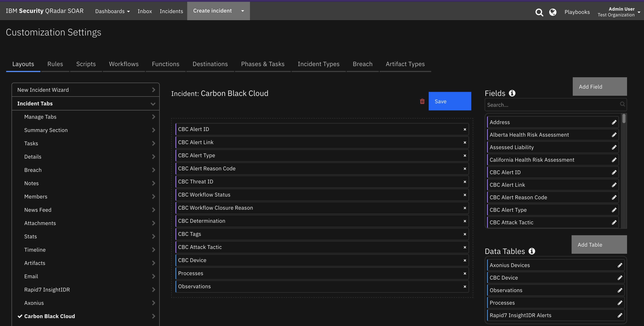Edit CBC Alert Link field pencil
The image size is (644, 326).
[x=614, y=185]
